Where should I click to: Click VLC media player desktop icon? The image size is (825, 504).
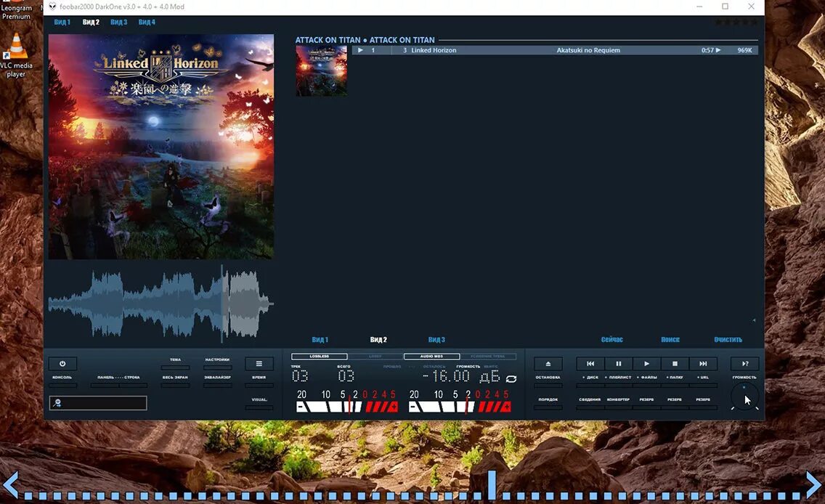click(16, 55)
